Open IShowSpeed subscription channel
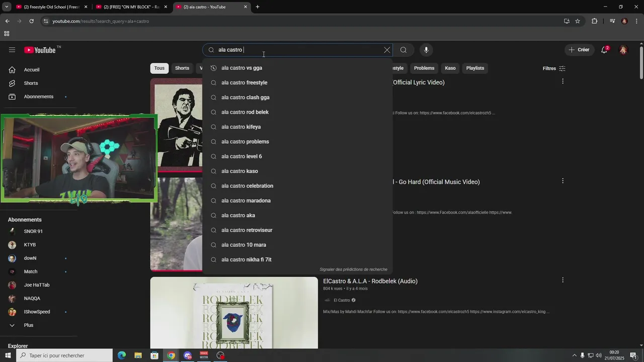Viewport: 644px width, 362px height. click(x=38, y=312)
